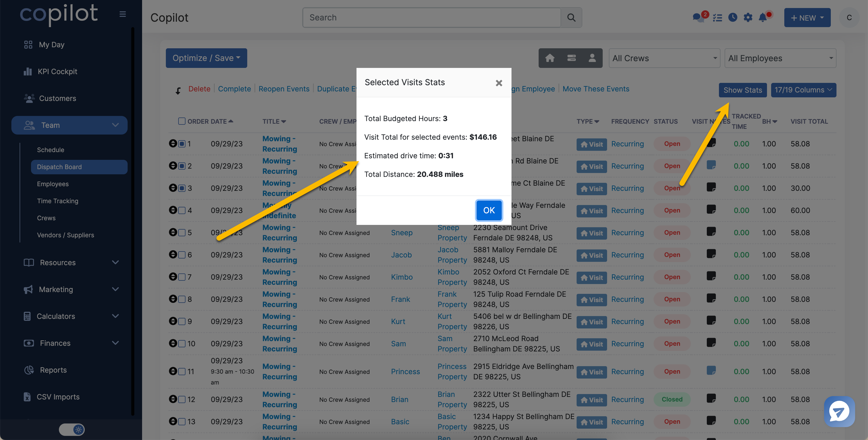The width and height of the screenshot is (868, 440).
Task: Click the user avatar C
Action: click(x=849, y=18)
